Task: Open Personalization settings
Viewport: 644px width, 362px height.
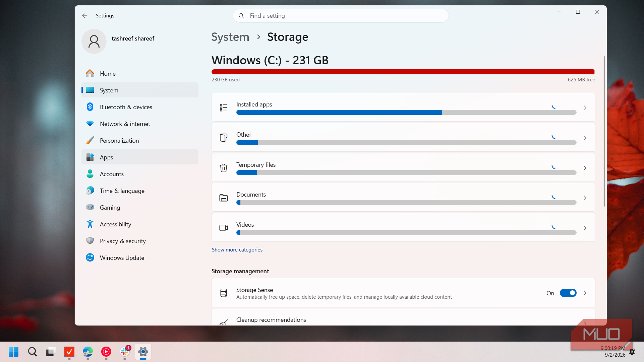Action: (140, 140)
